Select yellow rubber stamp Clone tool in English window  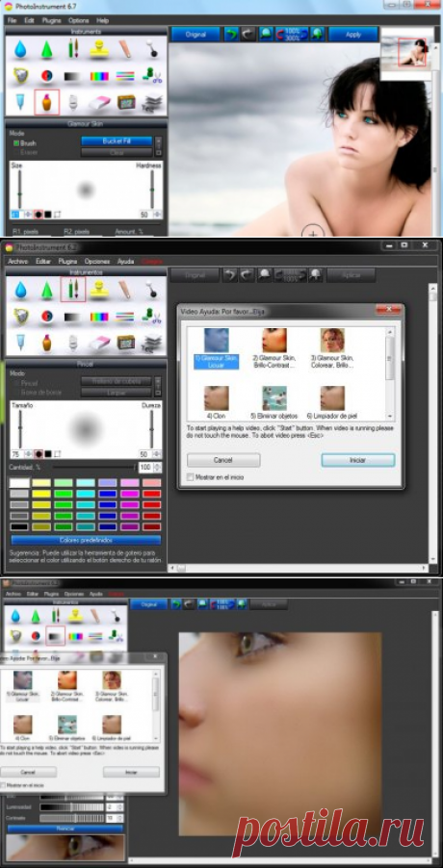point(100,49)
